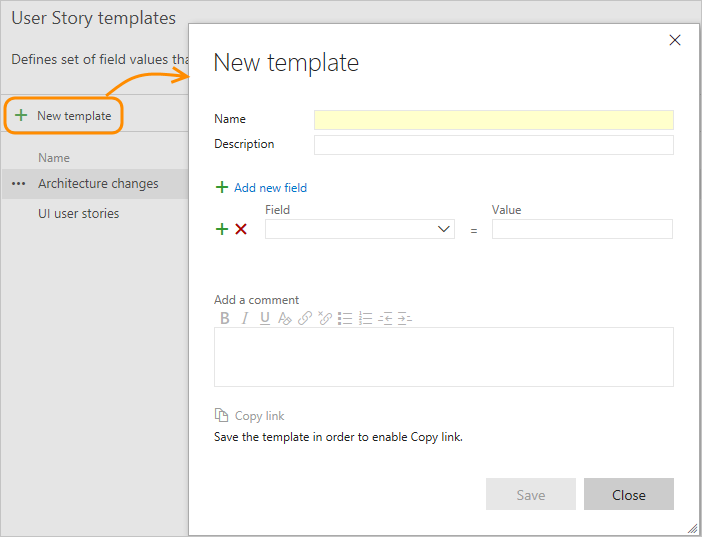The image size is (702, 538).
Task: Focus the template Name input field
Action: tap(493, 120)
